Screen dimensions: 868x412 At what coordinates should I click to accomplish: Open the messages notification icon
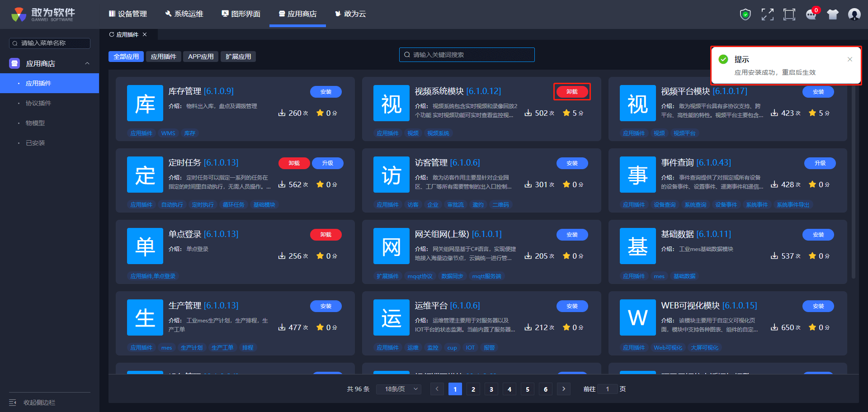(x=811, y=14)
